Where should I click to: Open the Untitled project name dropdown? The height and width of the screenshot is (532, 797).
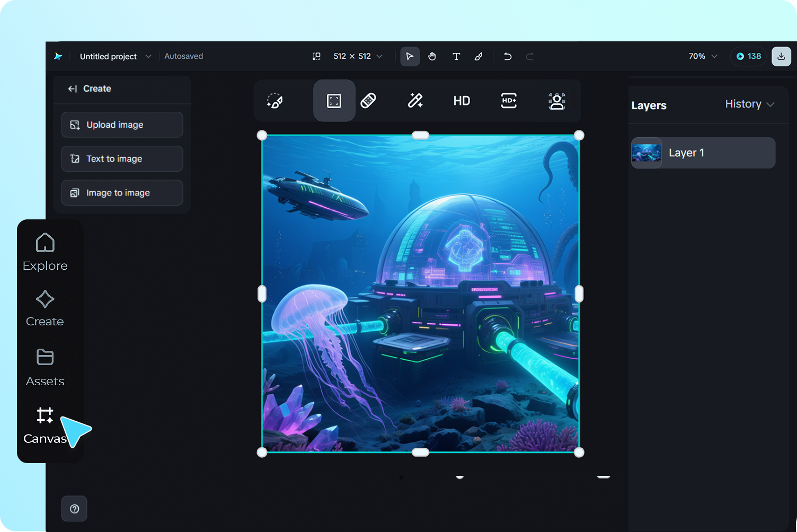pos(115,56)
